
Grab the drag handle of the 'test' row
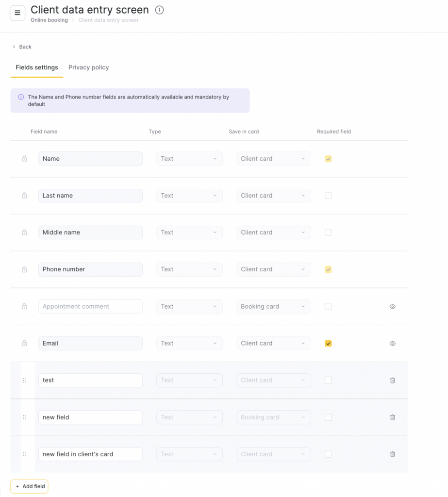[24, 381]
